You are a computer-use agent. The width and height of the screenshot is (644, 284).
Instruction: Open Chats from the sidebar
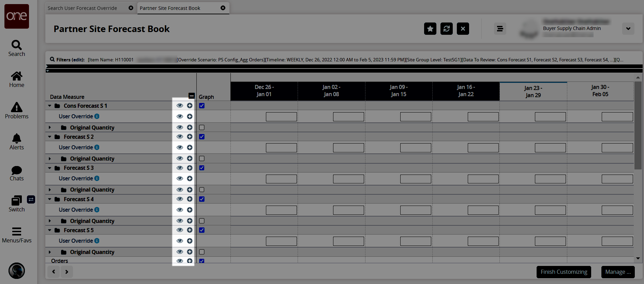coord(17,173)
